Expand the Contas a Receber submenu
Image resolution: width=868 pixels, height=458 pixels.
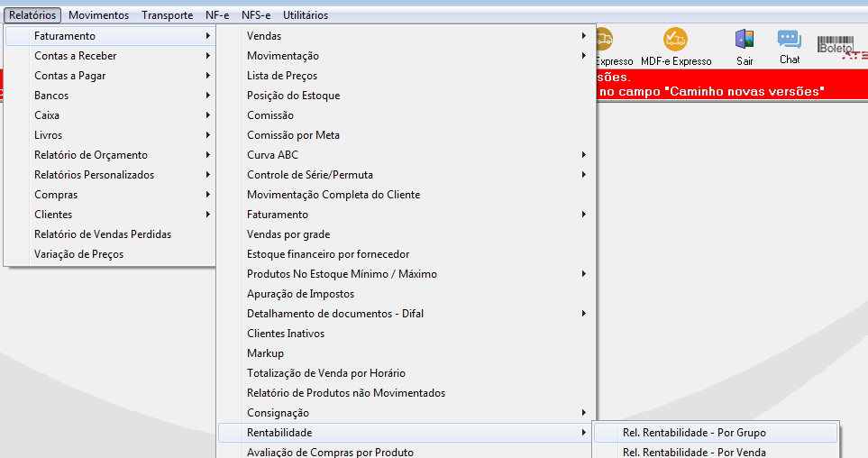[x=110, y=56]
